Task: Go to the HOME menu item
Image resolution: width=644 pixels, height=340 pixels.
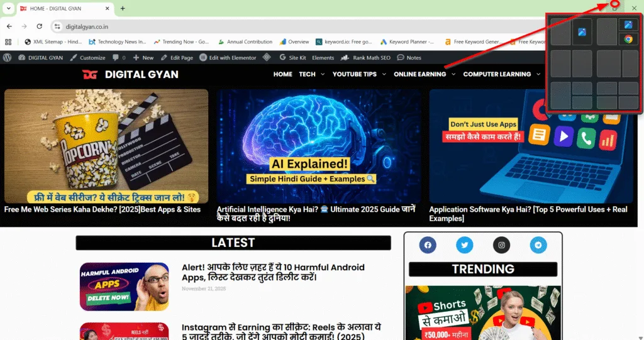Action: pyautogui.click(x=282, y=74)
